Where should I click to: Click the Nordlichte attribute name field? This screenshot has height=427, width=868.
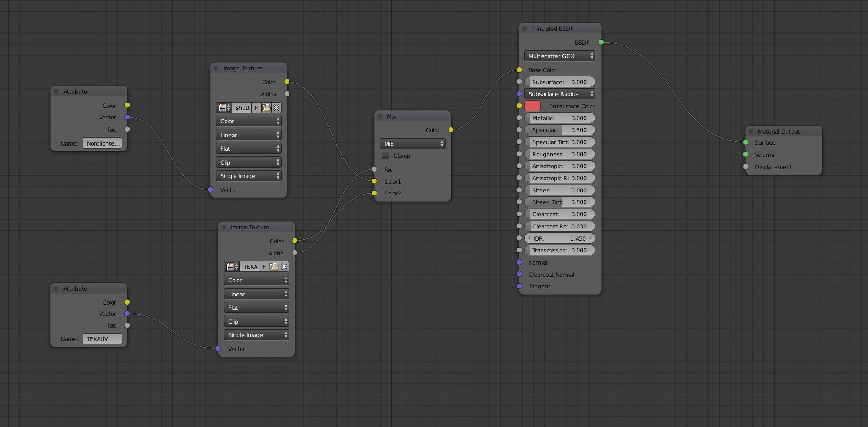coord(103,143)
